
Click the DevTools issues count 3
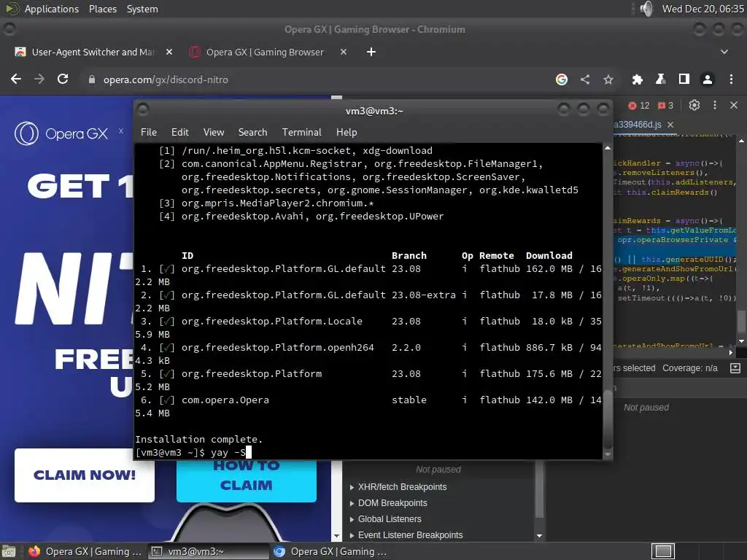665,106
